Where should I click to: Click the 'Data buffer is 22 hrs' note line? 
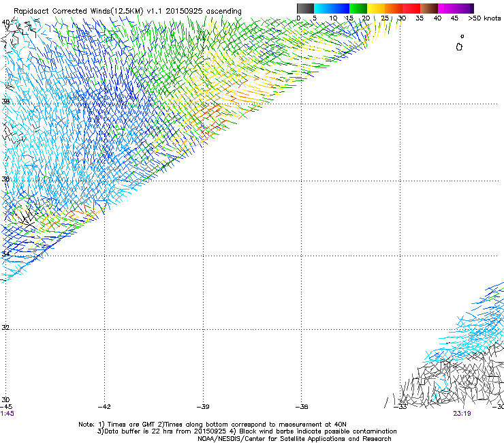pos(247,431)
